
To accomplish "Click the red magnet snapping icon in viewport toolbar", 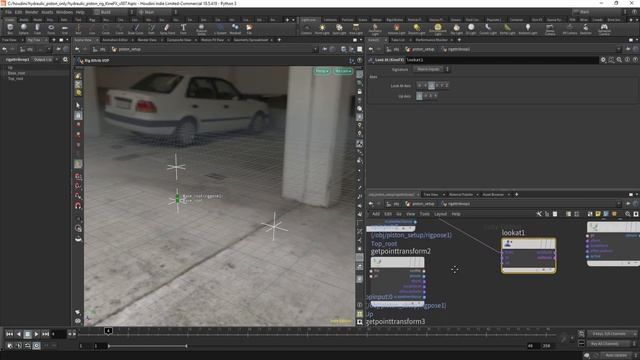I will tap(78, 206).
